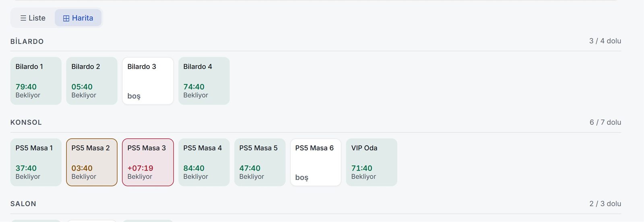This screenshot has width=644, height=222.
Task: Select the empty PS5 Masa 6
Action: click(x=316, y=162)
